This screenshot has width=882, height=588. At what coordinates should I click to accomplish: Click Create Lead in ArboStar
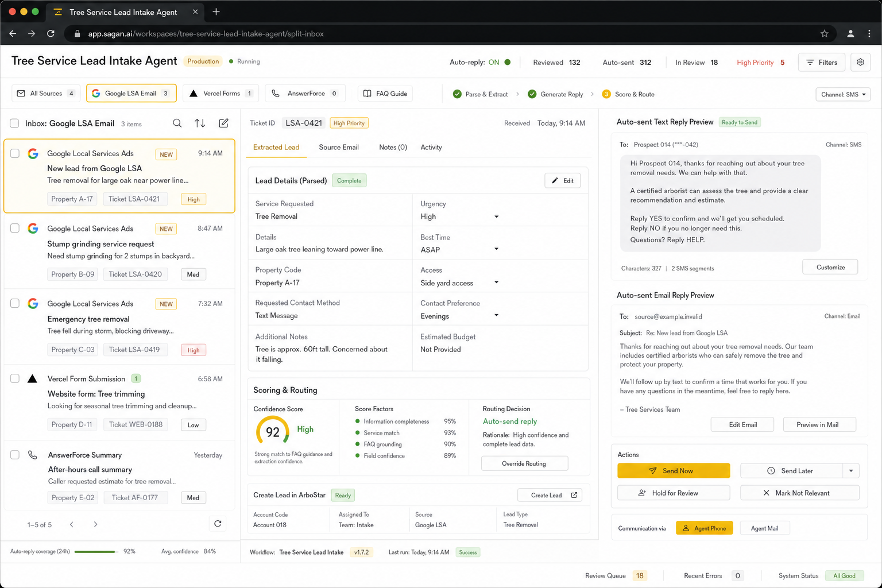pyautogui.click(x=550, y=495)
